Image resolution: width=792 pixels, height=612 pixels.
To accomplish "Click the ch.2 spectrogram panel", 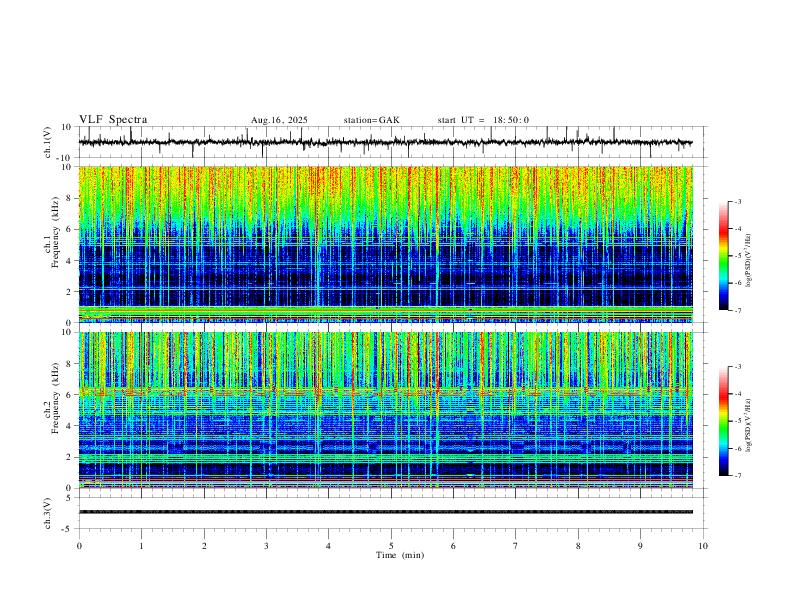I will pyautogui.click(x=385, y=410).
